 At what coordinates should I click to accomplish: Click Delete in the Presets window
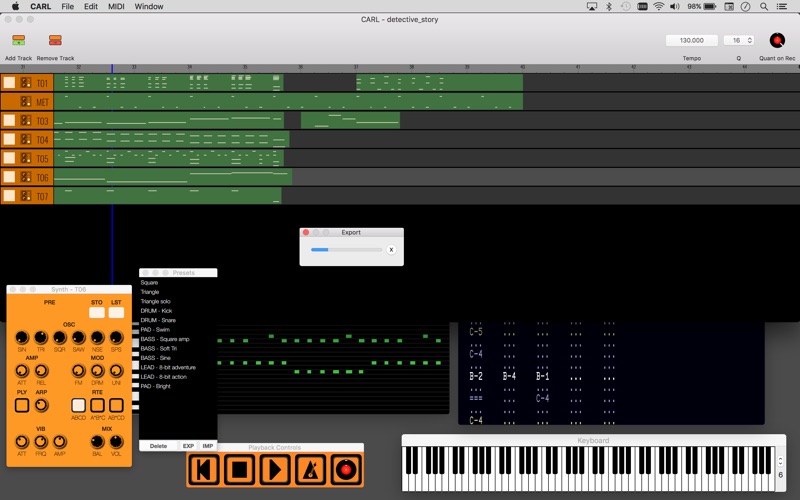coord(158,446)
